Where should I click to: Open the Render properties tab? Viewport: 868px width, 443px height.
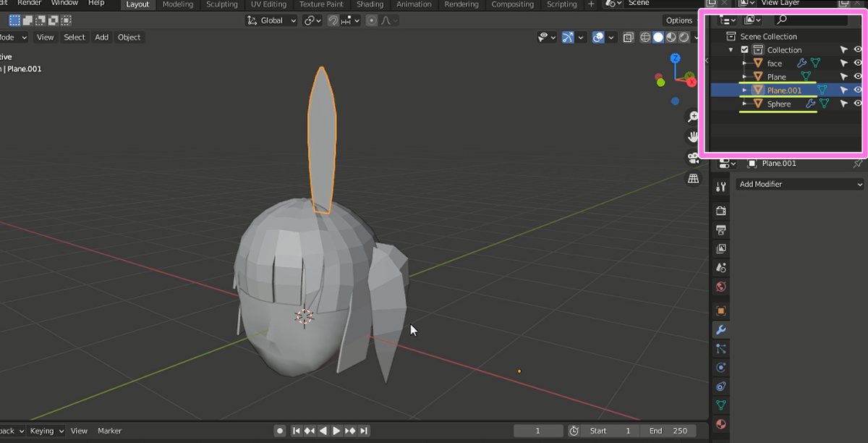720,211
